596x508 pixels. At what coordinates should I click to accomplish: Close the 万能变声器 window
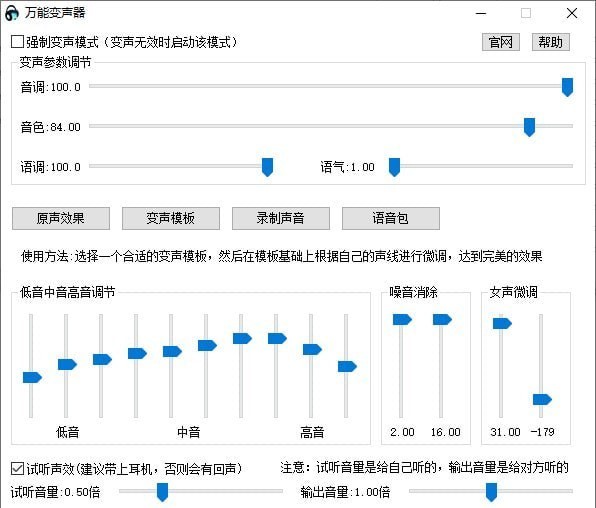[x=572, y=13]
